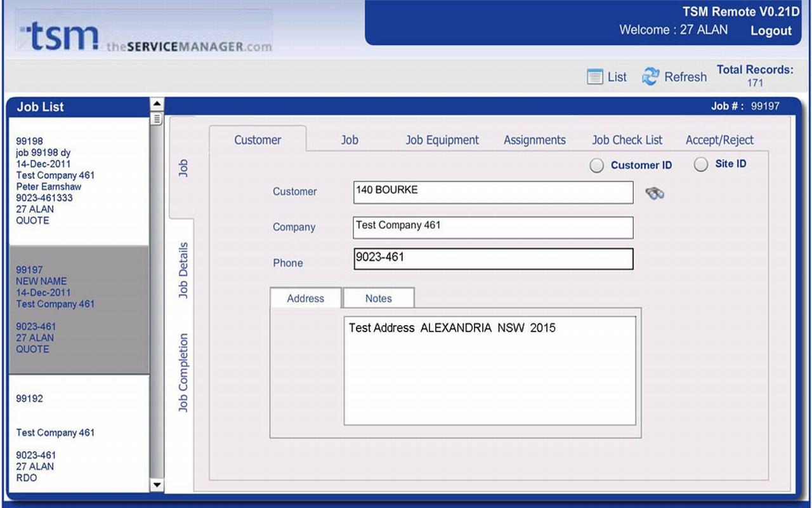This screenshot has height=508, width=812.
Task: Click NEW NAME in job 99197
Action: click(41, 281)
